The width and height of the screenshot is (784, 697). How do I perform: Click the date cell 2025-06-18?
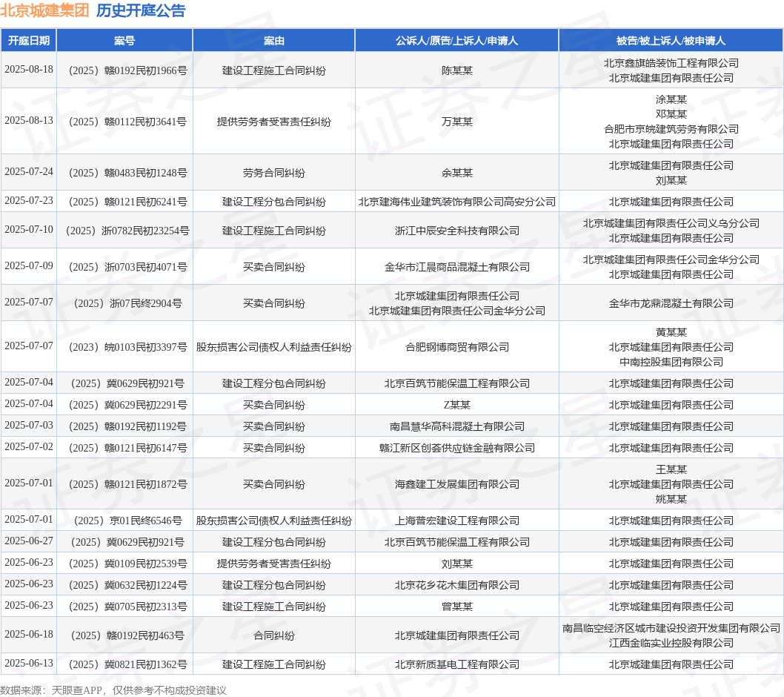coord(28,635)
